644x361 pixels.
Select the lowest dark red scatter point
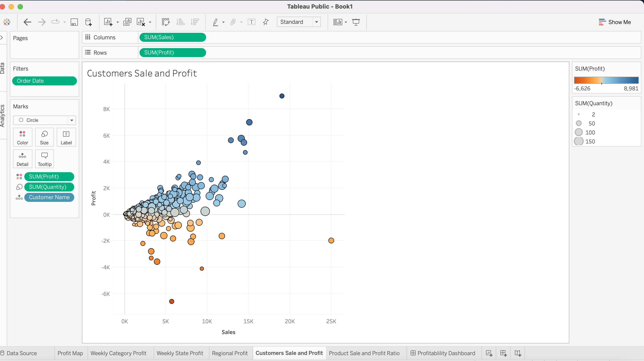coord(171,301)
